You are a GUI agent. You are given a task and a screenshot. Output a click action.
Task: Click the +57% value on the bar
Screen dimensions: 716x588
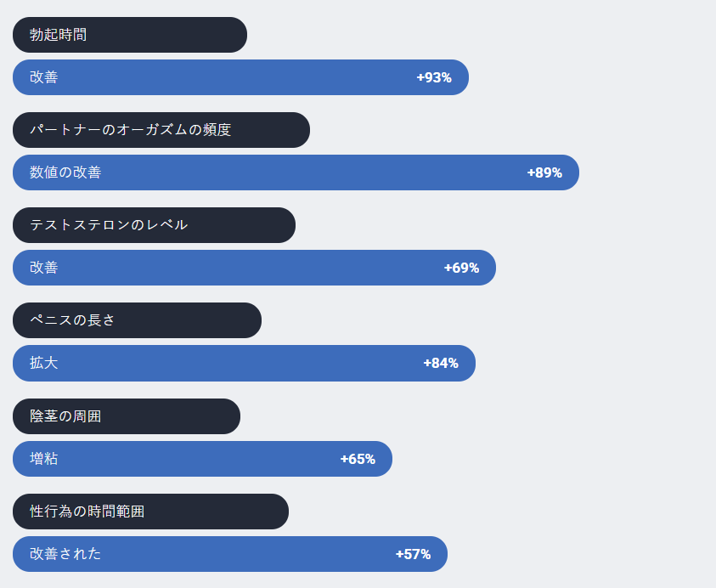pos(413,554)
